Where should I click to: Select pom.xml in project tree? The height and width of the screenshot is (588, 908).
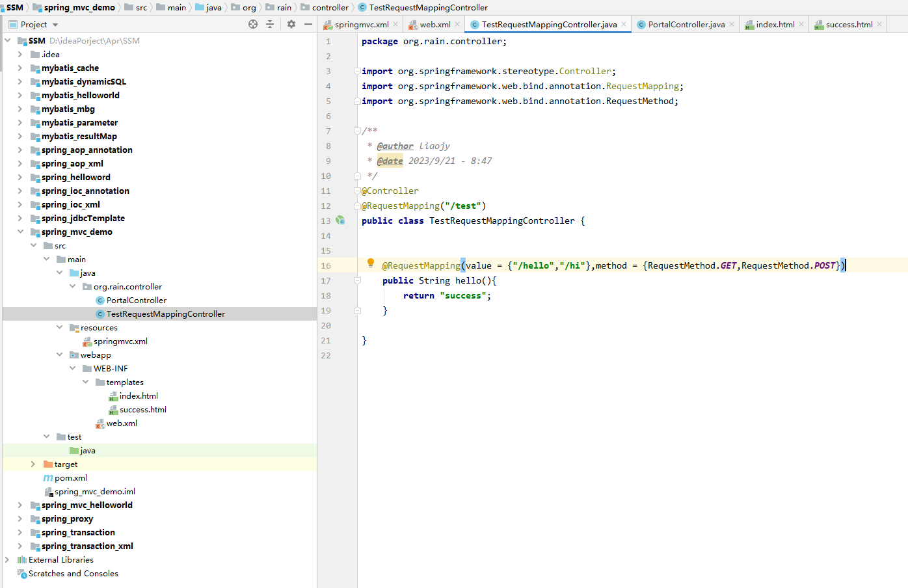tap(70, 478)
